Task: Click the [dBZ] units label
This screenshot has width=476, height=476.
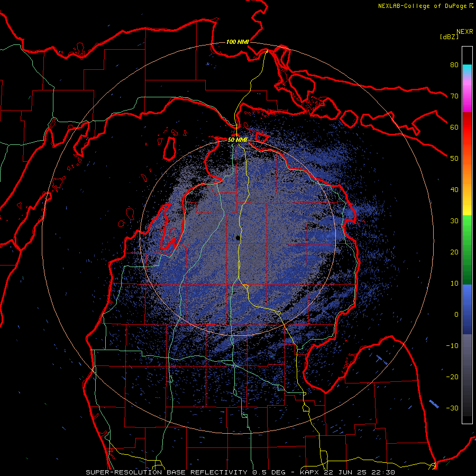Action: pyautogui.click(x=448, y=36)
